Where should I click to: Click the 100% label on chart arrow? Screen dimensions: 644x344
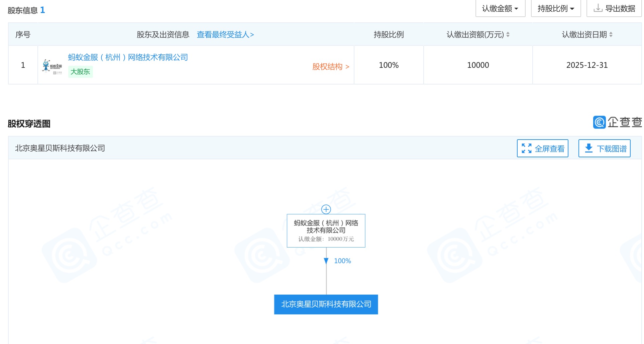coord(342,261)
